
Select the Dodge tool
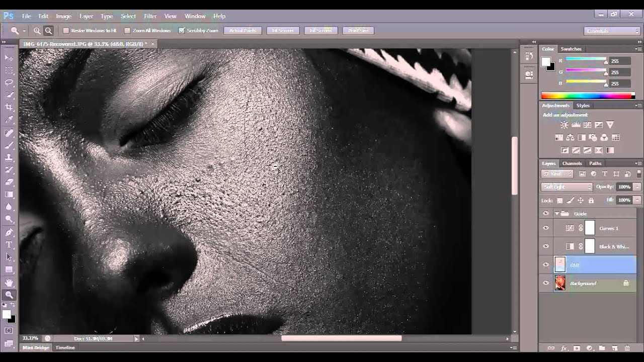point(9,219)
